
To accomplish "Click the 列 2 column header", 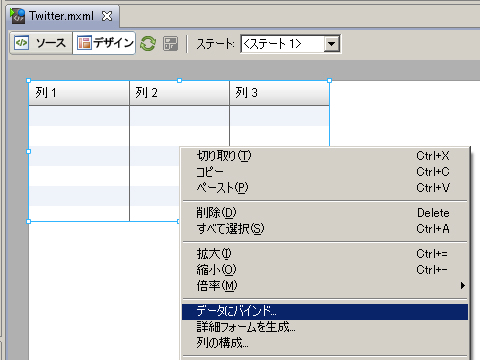I will pyautogui.click(x=179, y=93).
